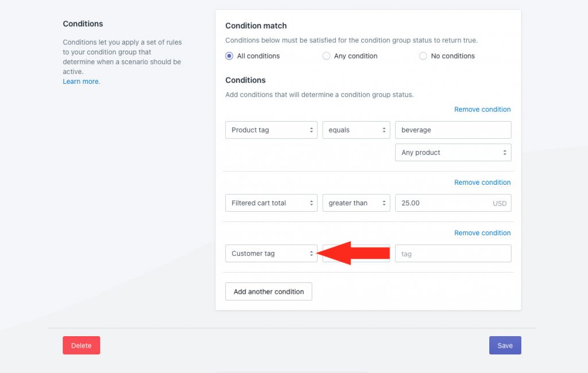Remove the Product tag condition
This screenshot has width=588, height=373.
(482, 110)
